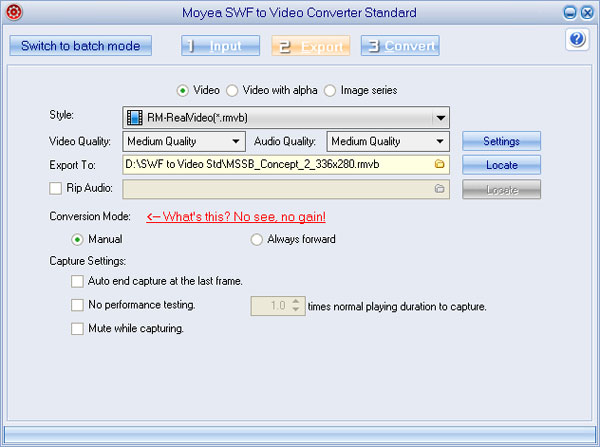Viewport: 600px width, 447px height.
Task: Select the Video with alpha option
Action: (x=232, y=91)
